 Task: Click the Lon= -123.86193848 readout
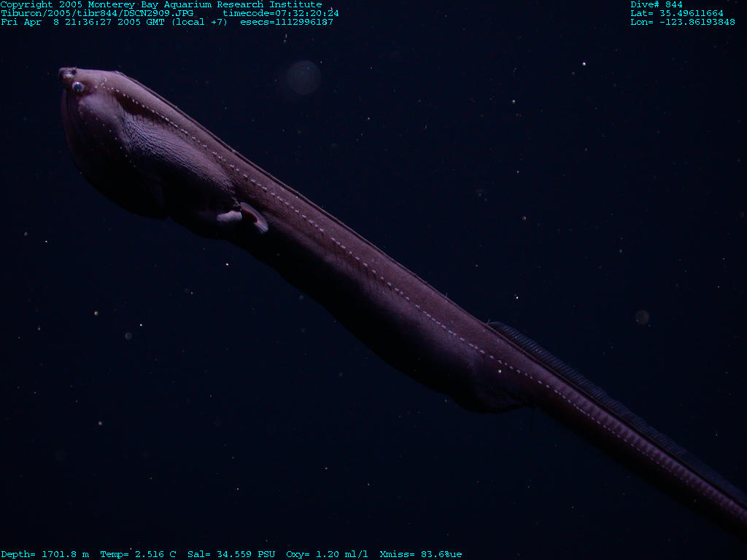[683, 22]
